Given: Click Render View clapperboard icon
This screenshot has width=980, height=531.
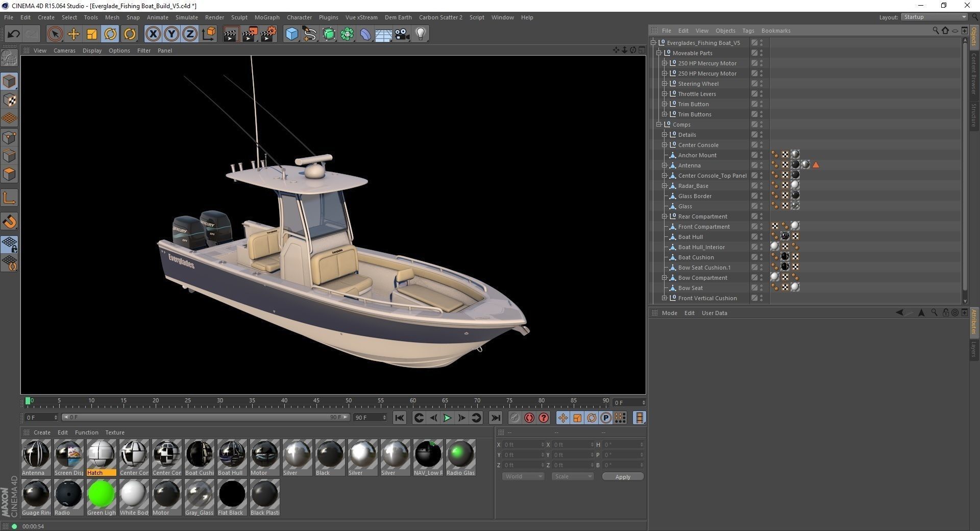Looking at the screenshot, I should coord(231,34).
